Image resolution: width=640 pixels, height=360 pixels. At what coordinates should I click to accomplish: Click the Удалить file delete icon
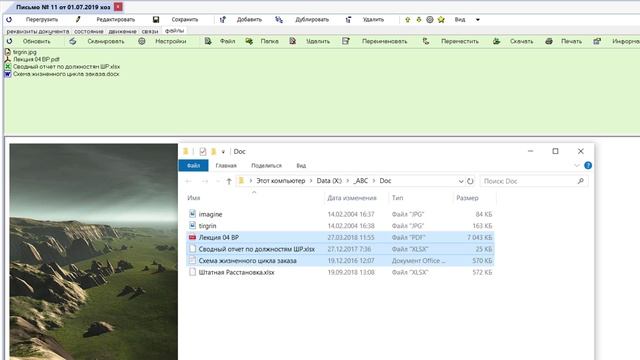point(293,41)
